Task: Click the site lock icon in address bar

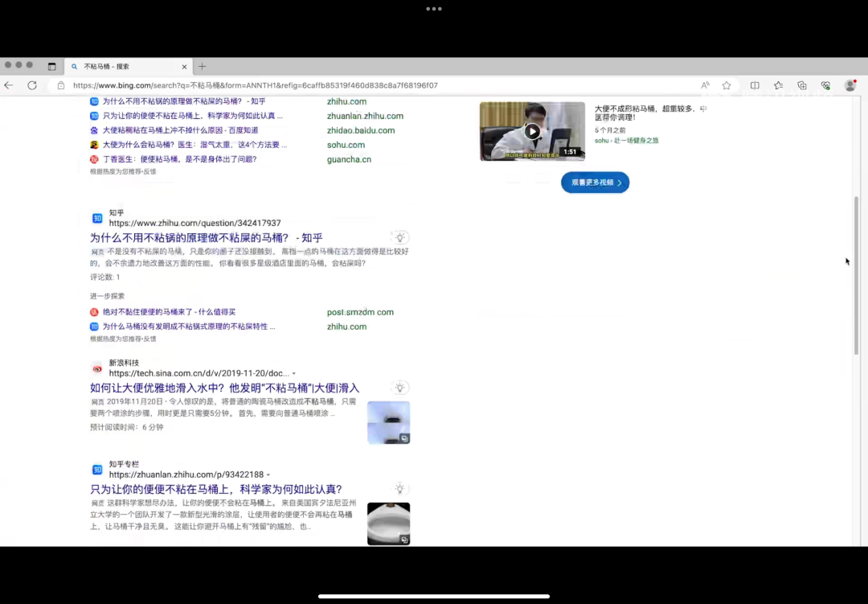Action: click(x=61, y=85)
